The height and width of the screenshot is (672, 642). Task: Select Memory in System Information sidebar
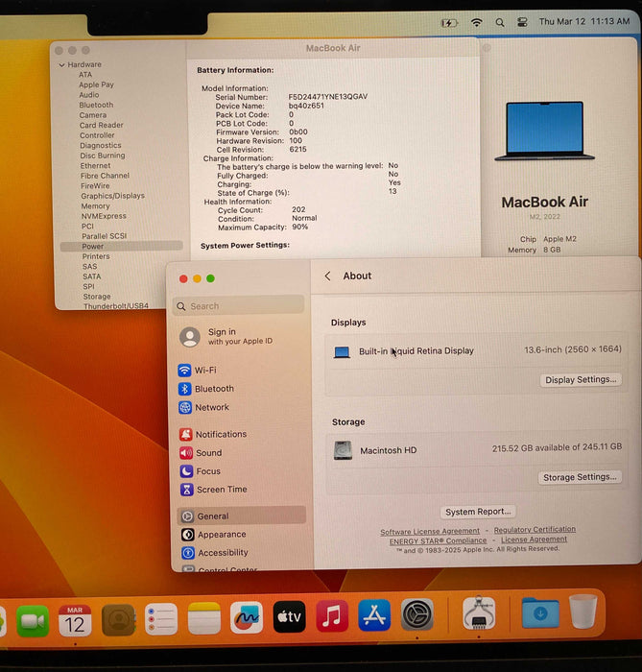[96, 206]
